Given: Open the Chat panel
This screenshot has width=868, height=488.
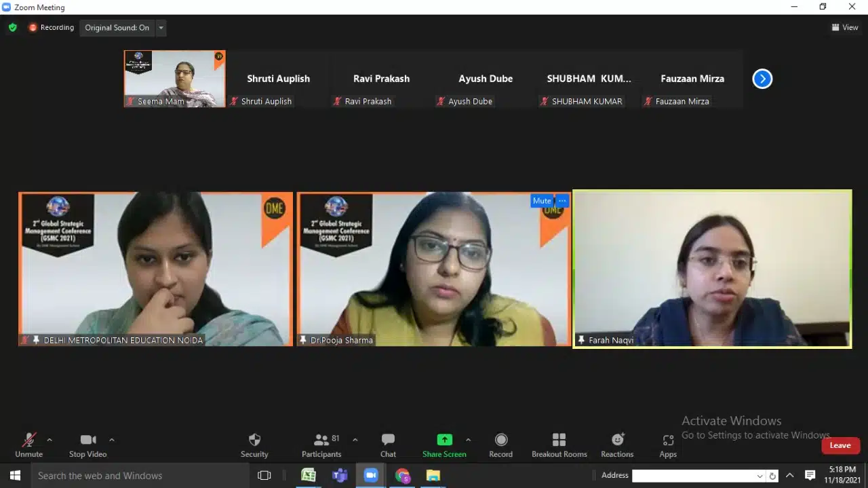Looking at the screenshot, I should [x=388, y=440].
